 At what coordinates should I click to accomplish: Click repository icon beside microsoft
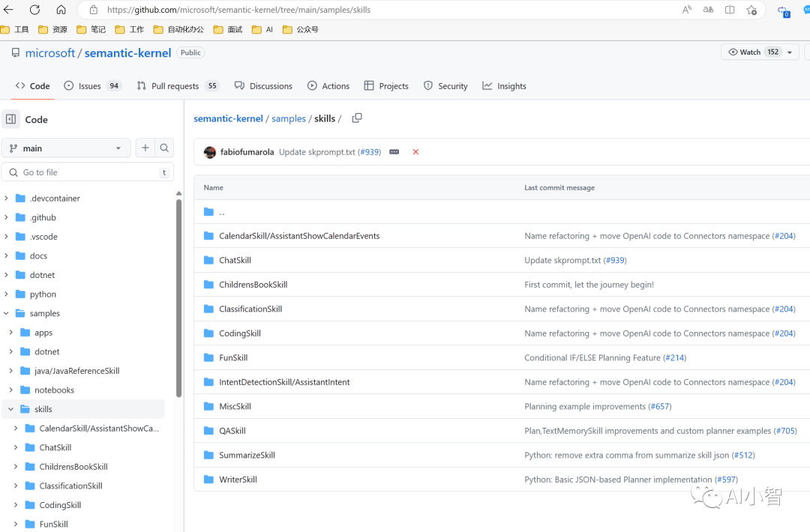point(16,52)
